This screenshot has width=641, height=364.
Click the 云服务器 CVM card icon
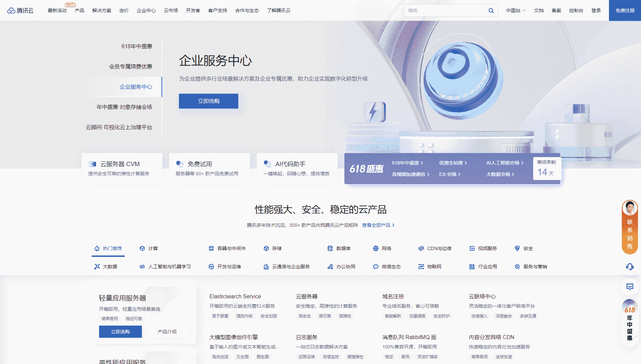(x=92, y=164)
